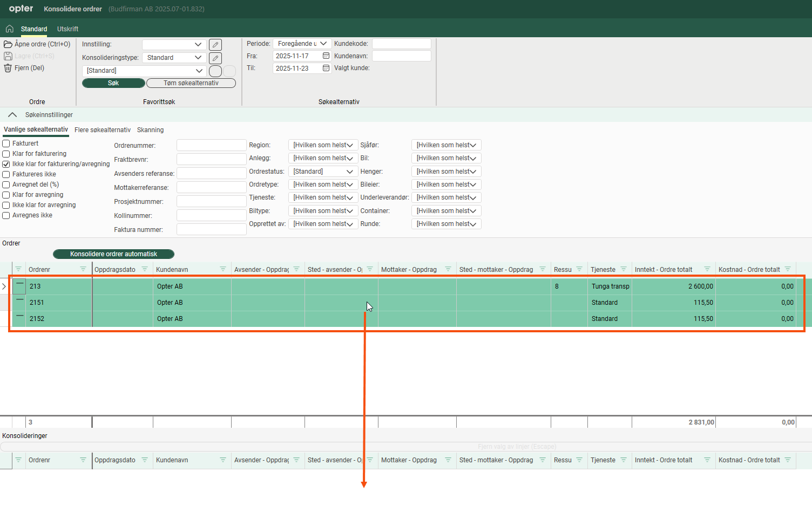Click the Ordrenummer input field
The image size is (812, 506).
(x=211, y=146)
